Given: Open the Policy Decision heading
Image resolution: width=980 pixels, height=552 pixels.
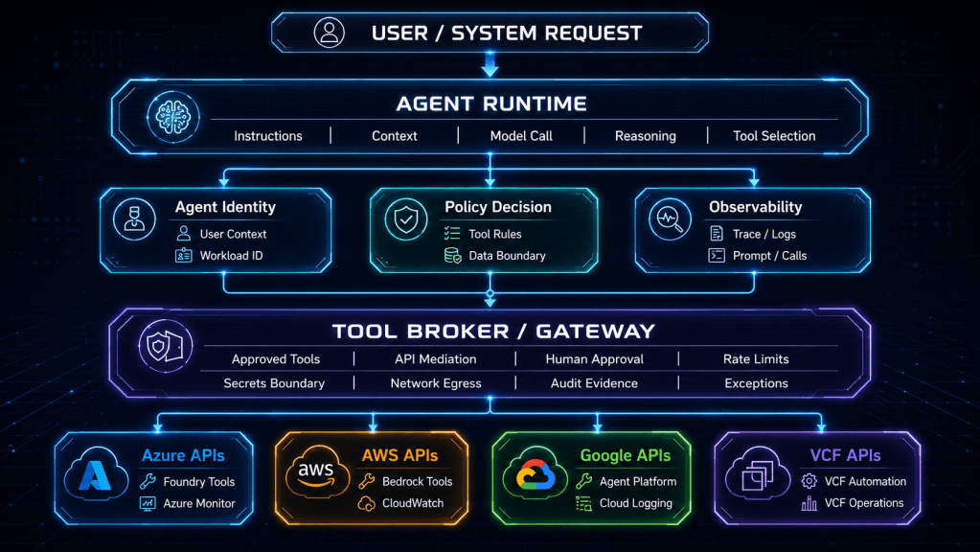Looking at the screenshot, I should point(498,207).
